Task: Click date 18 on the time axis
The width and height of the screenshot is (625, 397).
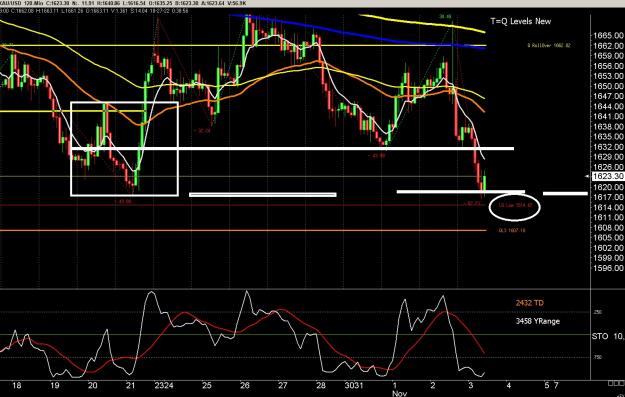Action: (x=17, y=385)
